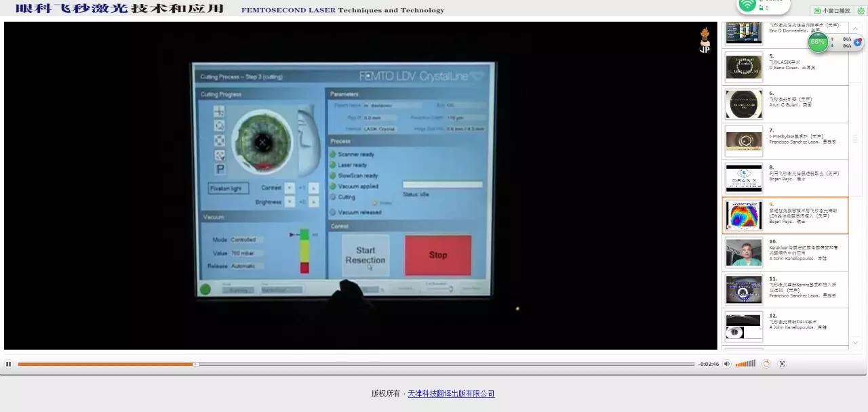Click the rocket accelerator icon beside speed readout
This screenshot has height=412, width=868.
[857, 42]
